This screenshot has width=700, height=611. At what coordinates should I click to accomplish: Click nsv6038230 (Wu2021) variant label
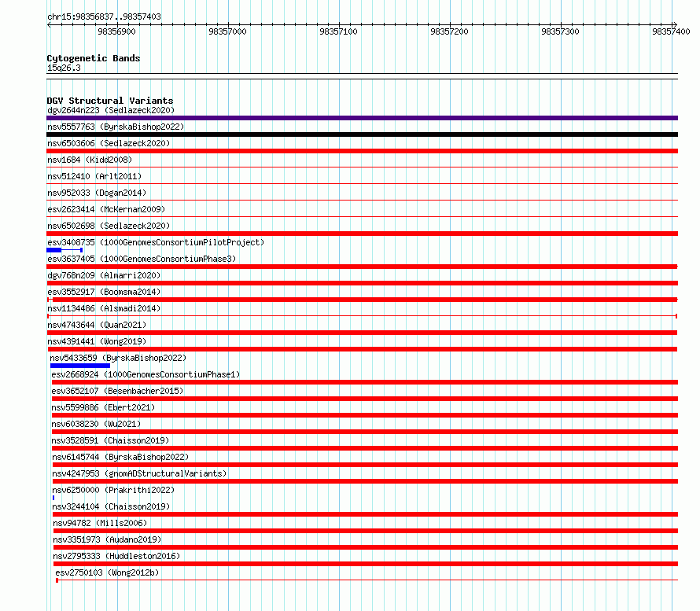(x=96, y=424)
